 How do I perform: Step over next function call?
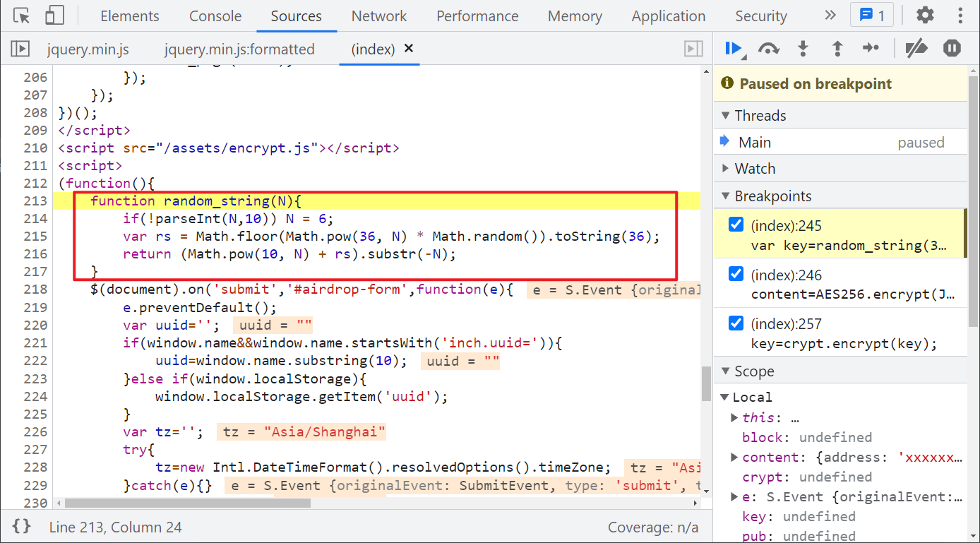coord(768,49)
